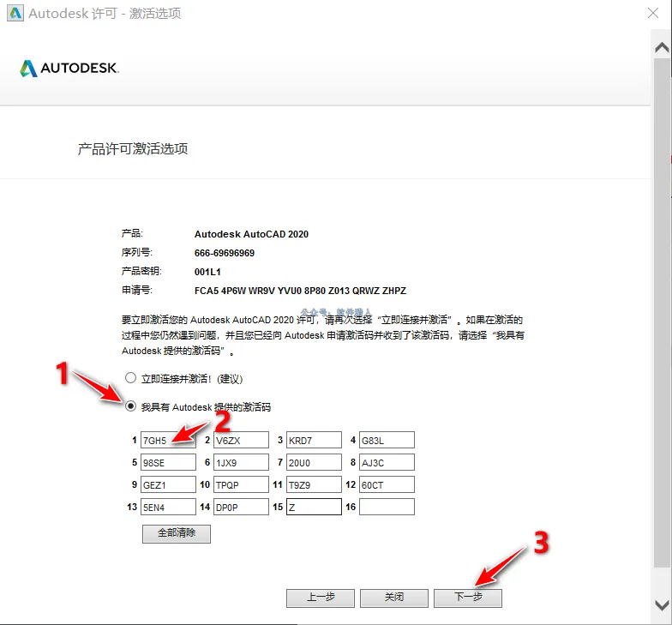This screenshot has width=672, height=625.
Task: Click product name Autodesk AutoCAD 2020
Action: click(251, 234)
